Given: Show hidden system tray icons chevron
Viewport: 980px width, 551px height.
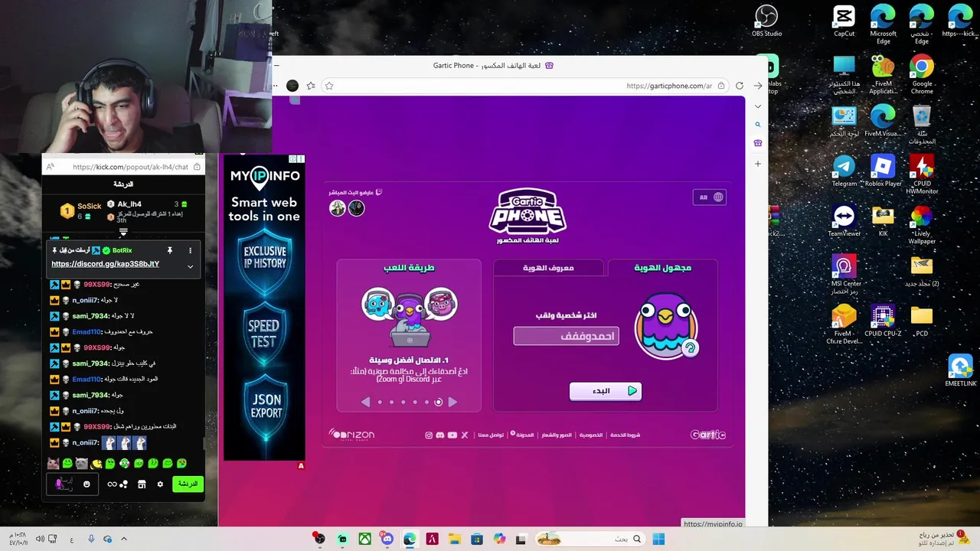Looking at the screenshot, I should pos(124,539).
